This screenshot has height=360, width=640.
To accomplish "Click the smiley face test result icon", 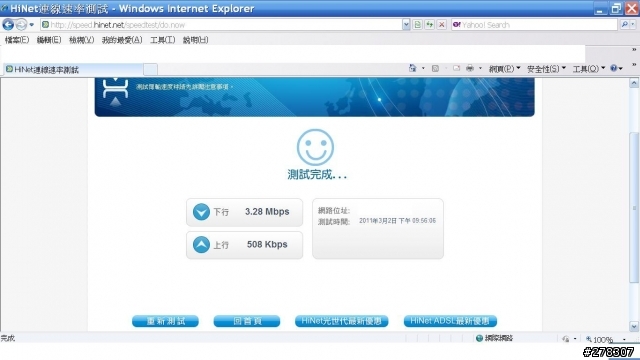I will (x=315, y=147).
